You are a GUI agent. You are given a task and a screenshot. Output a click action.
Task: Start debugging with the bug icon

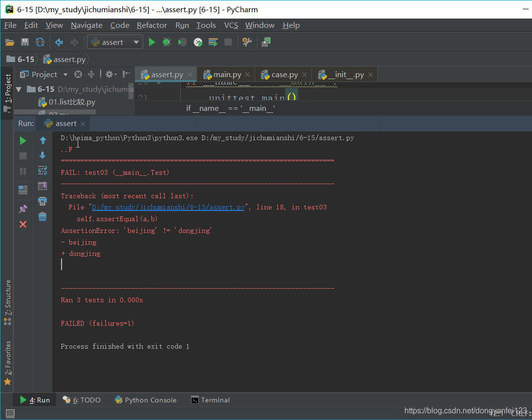(167, 42)
